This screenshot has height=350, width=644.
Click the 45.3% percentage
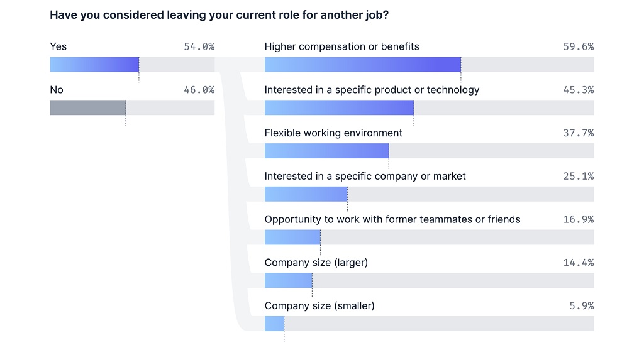[x=579, y=90]
